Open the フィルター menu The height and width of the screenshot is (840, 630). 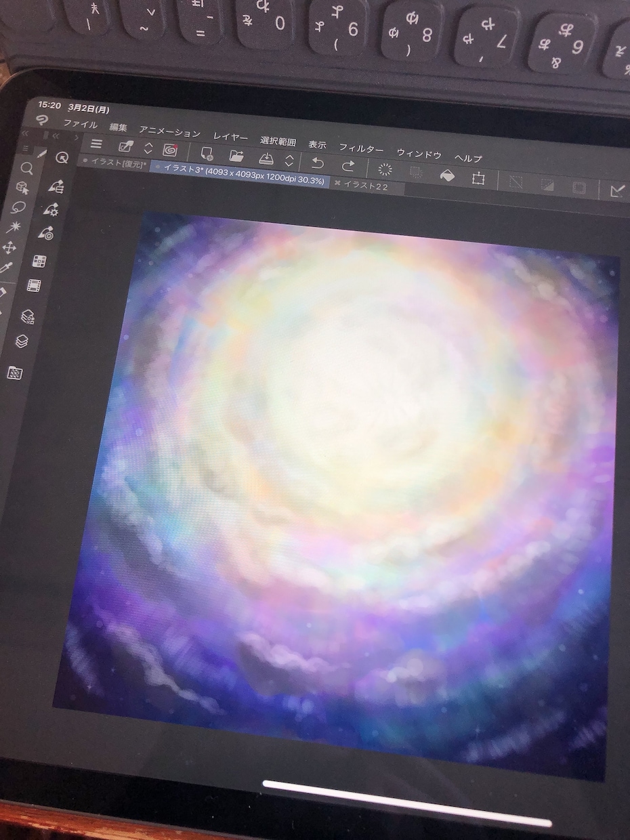coord(361,148)
